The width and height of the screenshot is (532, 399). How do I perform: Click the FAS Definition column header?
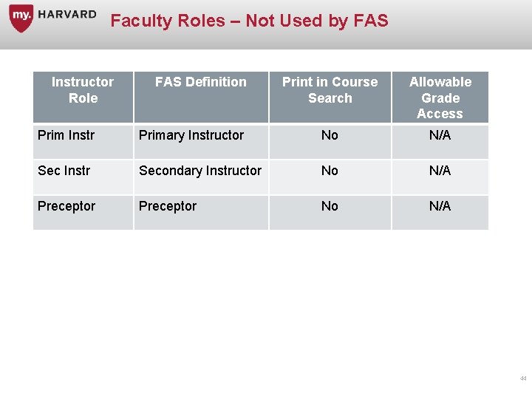[x=201, y=82]
